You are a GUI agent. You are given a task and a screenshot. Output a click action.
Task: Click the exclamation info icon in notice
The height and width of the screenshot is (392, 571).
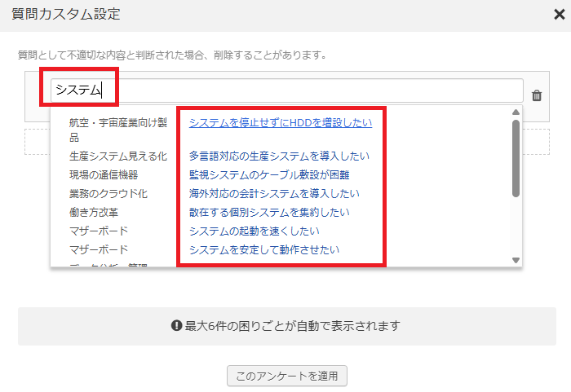(175, 326)
